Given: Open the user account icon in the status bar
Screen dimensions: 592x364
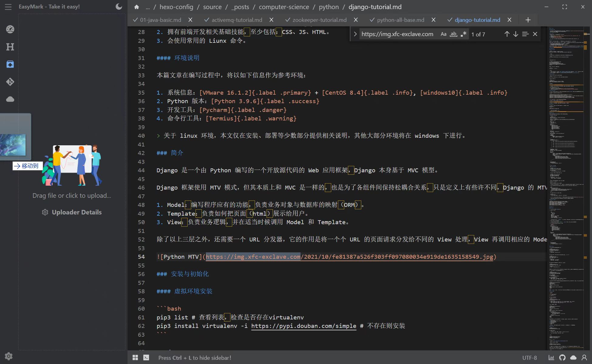Looking at the screenshot, I should pyautogui.click(x=584, y=358).
